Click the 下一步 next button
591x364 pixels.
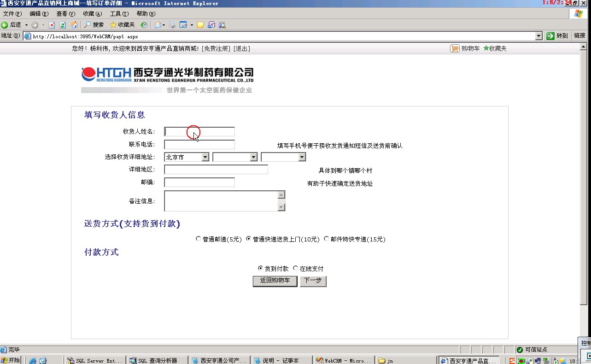click(x=313, y=281)
